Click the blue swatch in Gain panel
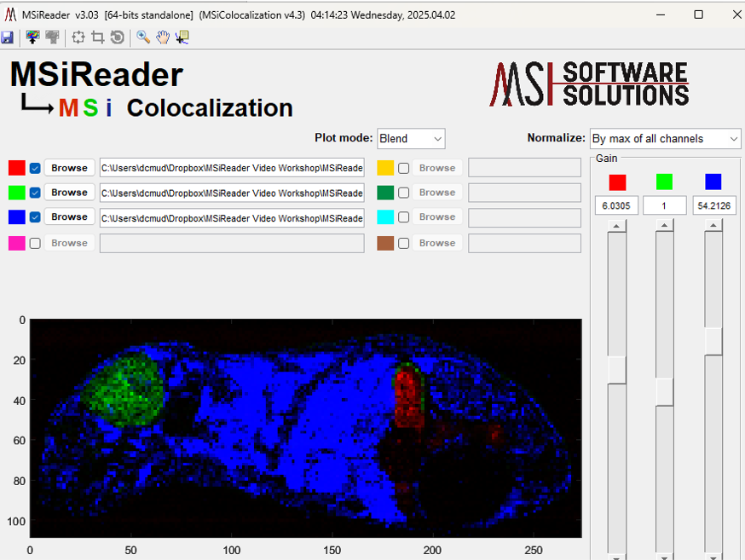The width and height of the screenshot is (745, 560). [x=713, y=182]
